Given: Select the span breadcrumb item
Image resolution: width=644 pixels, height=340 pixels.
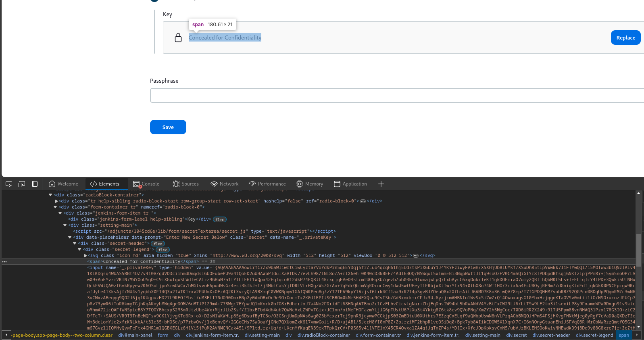Looking at the screenshot, I should (624, 335).
